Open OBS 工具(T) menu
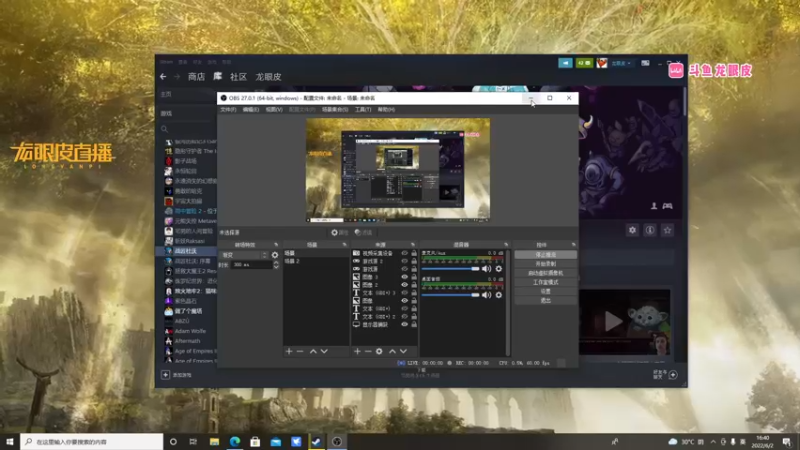Screen dimensions: 800x450 (363, 110)
